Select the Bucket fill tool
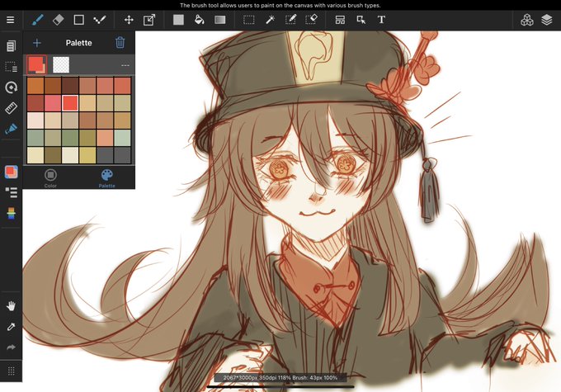 [199, 20]
